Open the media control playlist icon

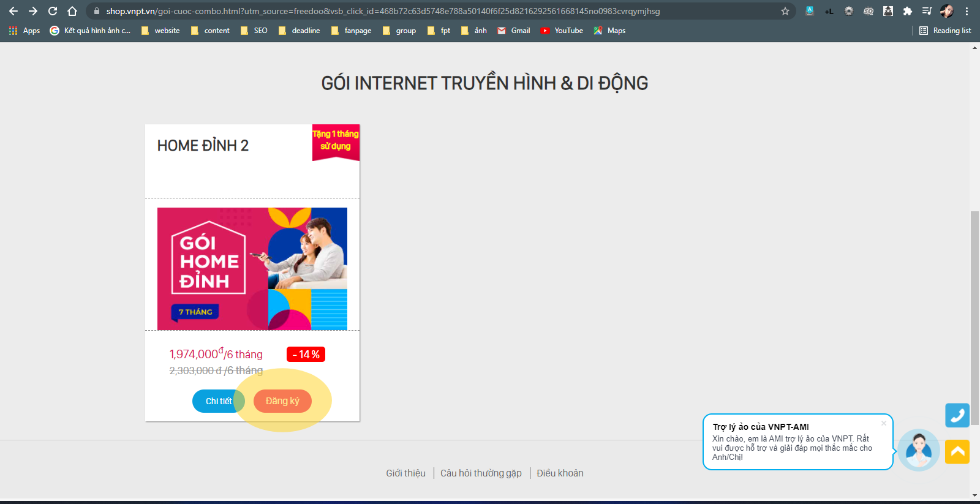[927, 11]
